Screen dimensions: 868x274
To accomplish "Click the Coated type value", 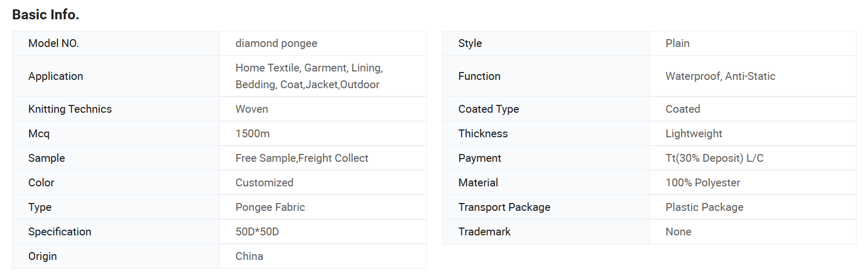I will pos(683,109).
